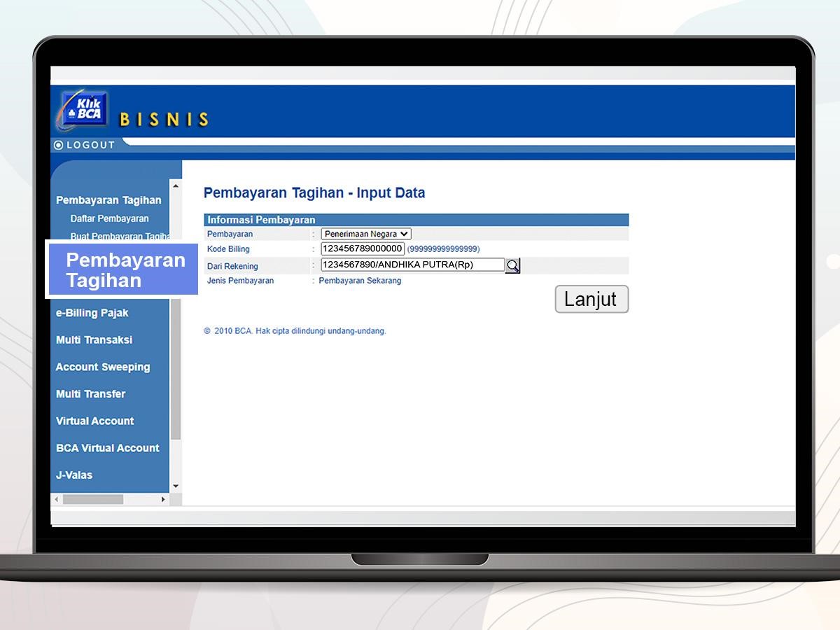The image size is (840, 630).
Task: Log out via the LOGOUT link
Action: (90, 145)
